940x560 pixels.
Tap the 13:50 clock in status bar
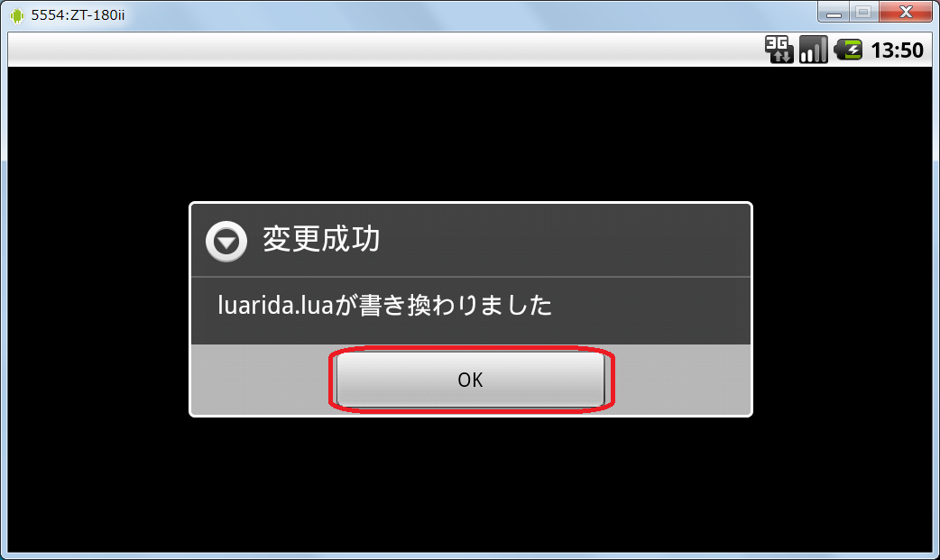[x=897, y=50]
